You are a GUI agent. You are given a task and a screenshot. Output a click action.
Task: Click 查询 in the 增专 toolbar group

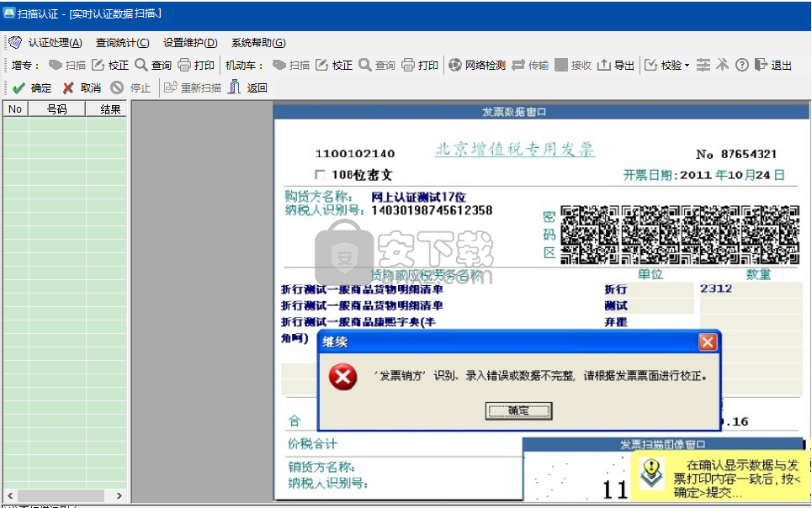(153, 66)
